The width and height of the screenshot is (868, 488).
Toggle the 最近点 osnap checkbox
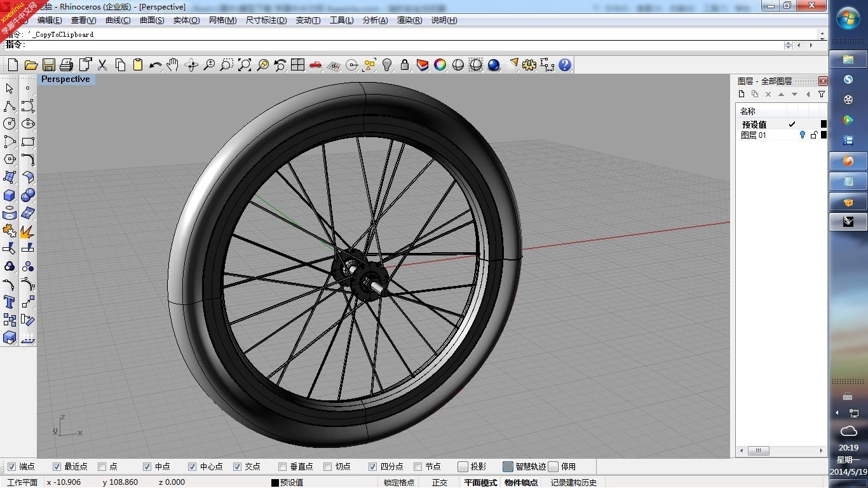57,466
